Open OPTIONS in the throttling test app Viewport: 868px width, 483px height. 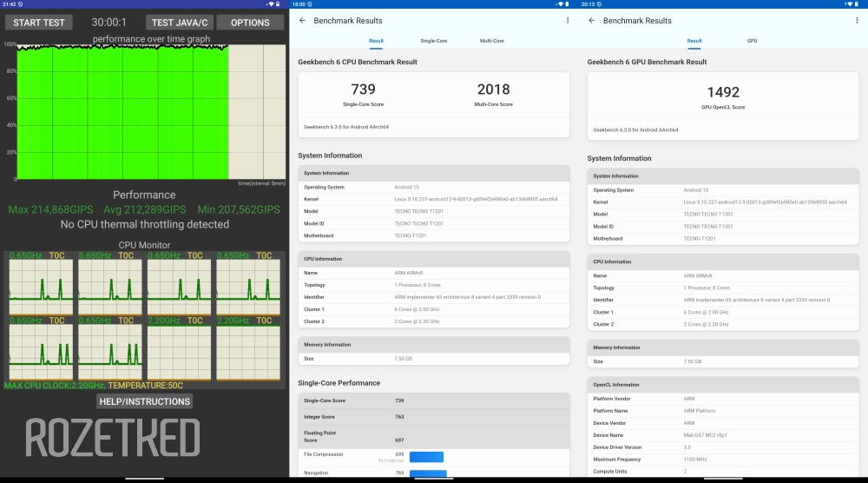[250, 23]
